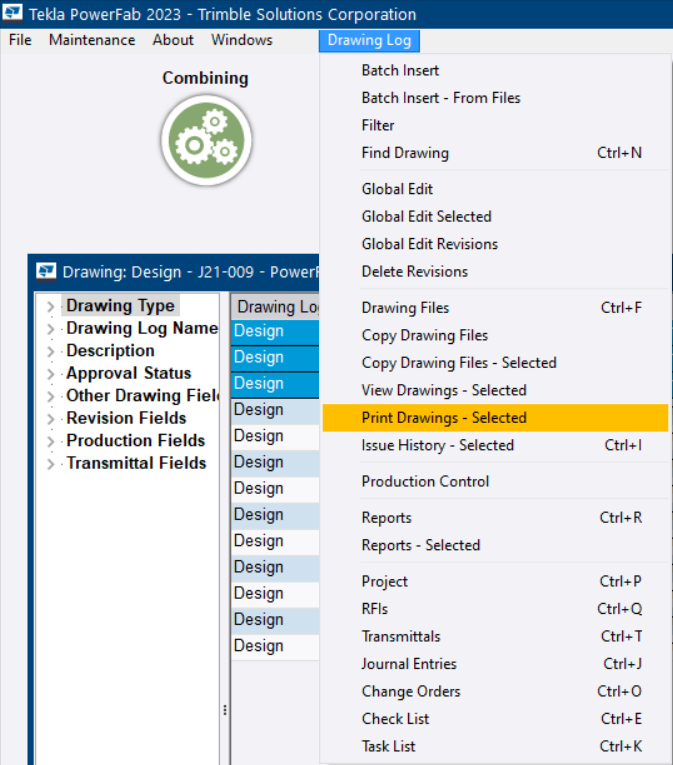Select the Description tree item
This screenshot has width=673, height=765.
point(110,351)
